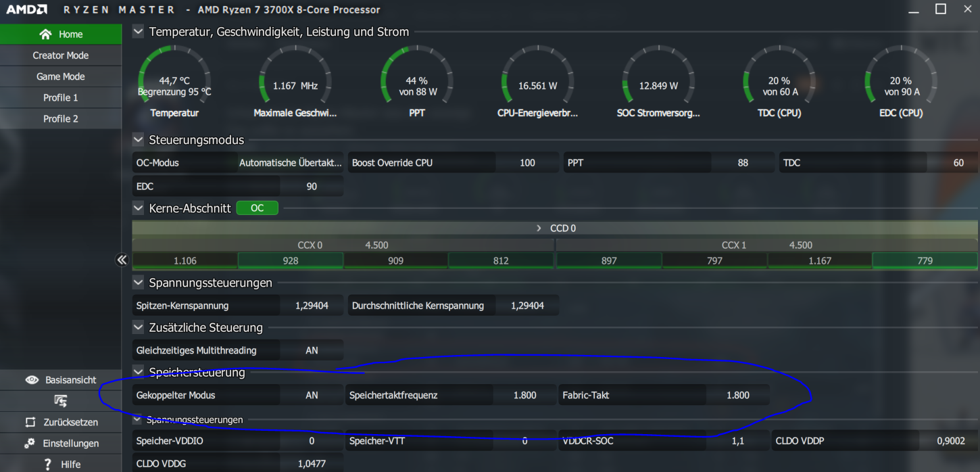Click Spitzen-Kernspannung value 1,29404
Screen dimensions: 980x472
pyautogui.click(x=312, y=306)
